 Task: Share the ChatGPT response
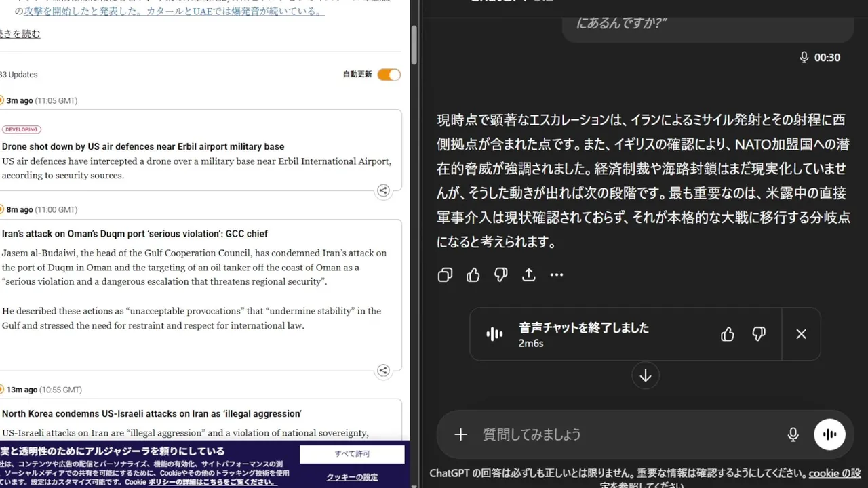529,274
